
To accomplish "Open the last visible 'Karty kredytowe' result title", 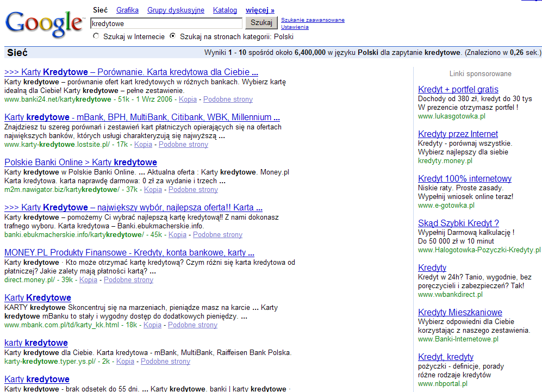I will coord(37,379).
